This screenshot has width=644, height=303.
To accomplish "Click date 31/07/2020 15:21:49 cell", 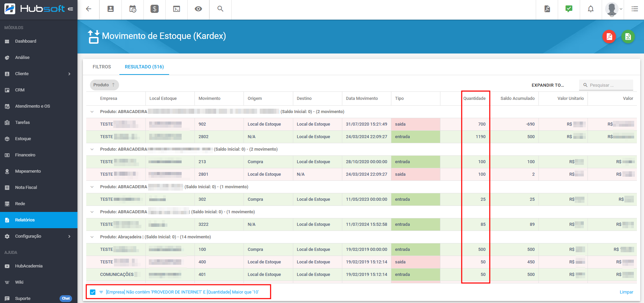I will (366, 124).
